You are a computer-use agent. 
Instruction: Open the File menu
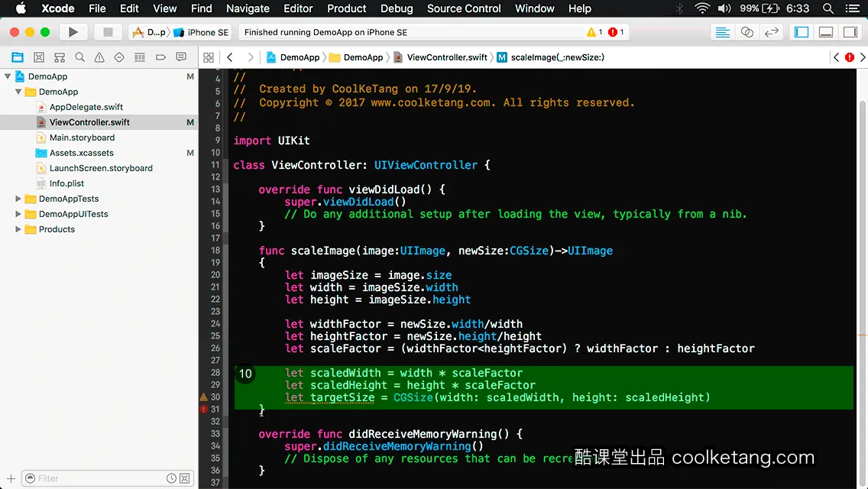click(97, 8)
